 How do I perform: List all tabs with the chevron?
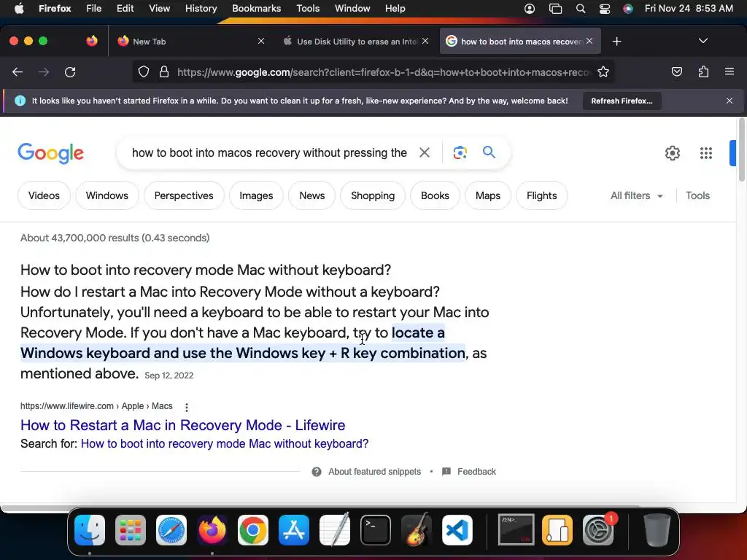pyautogui.click(x=703, y=41)
